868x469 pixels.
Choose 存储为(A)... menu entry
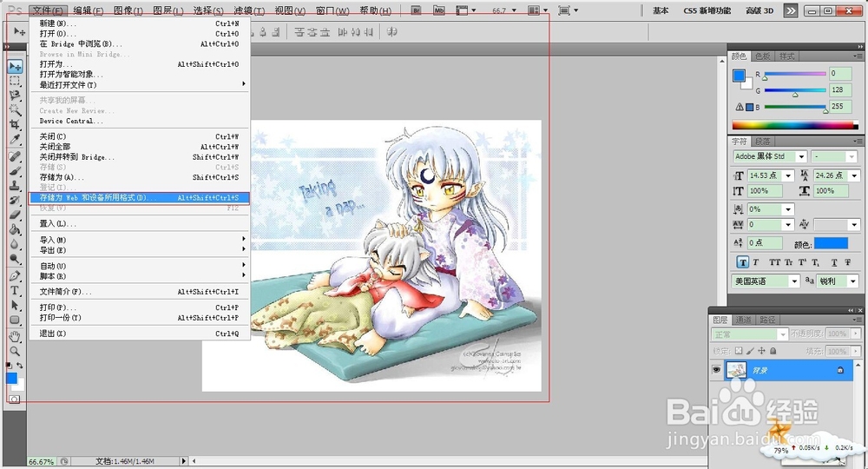click(x=139, y=177)
